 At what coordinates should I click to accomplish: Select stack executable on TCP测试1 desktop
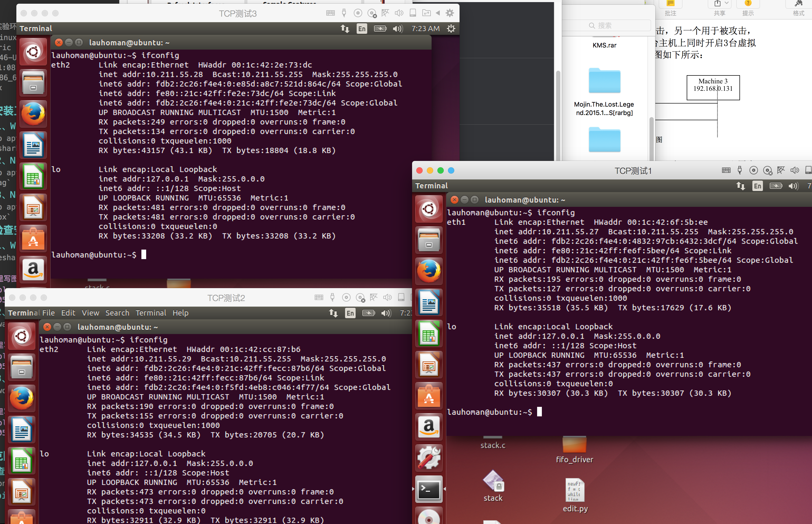pos(493,486)
